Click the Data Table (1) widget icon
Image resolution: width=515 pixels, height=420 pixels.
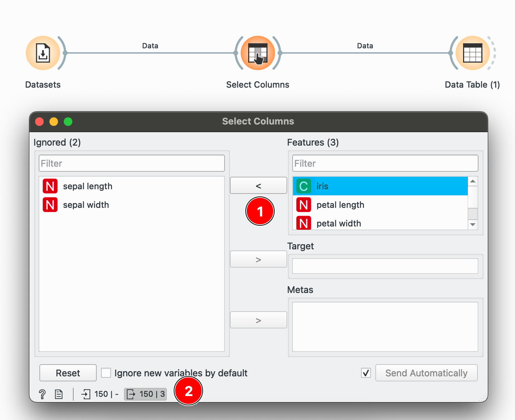(472, 53)
